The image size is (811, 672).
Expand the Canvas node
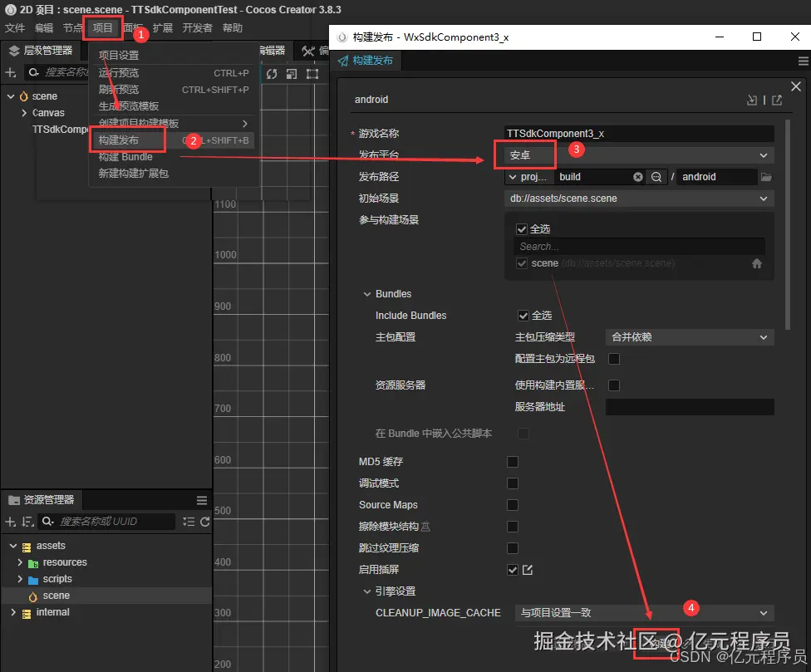(24, 113)
